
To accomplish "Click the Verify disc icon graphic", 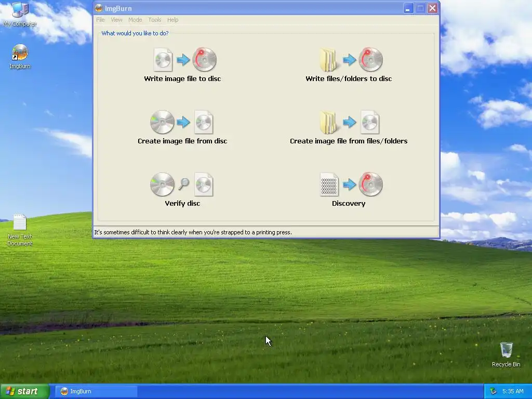I will click(182, 184).
